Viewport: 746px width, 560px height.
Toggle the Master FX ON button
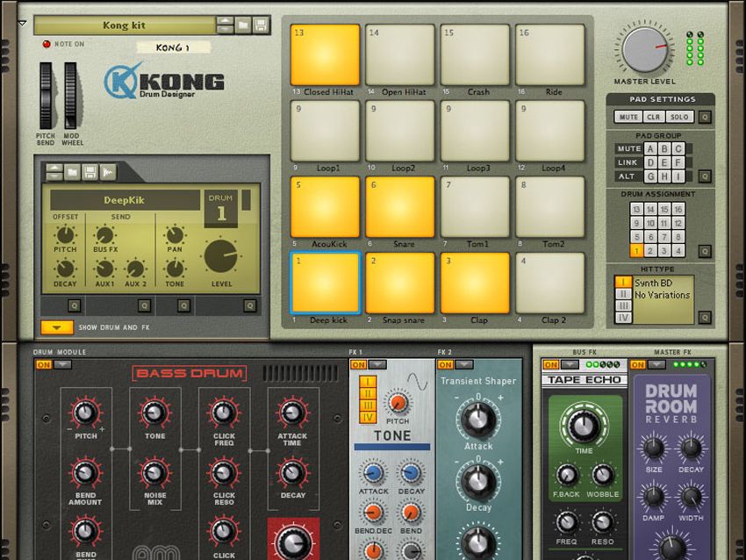(638, 365)
